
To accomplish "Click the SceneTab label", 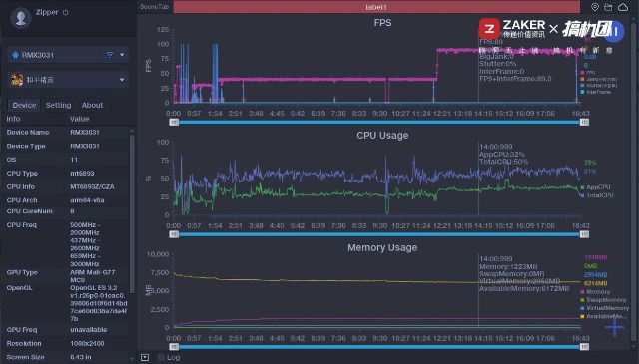I will [154, 7].
